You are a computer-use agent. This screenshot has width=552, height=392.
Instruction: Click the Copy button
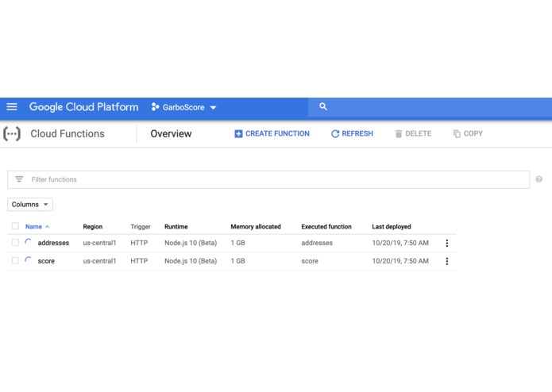click(468, 133)
